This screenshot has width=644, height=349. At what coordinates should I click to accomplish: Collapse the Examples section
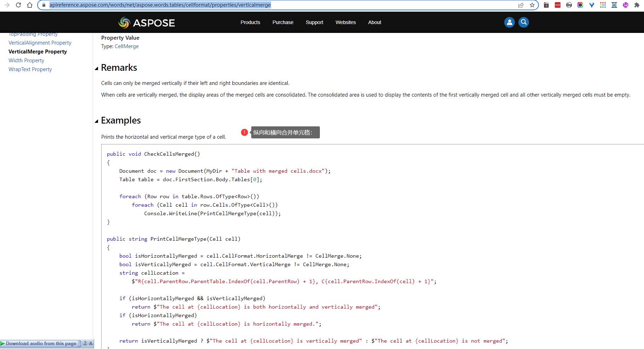pyautogui.click(x=96, y=121)
